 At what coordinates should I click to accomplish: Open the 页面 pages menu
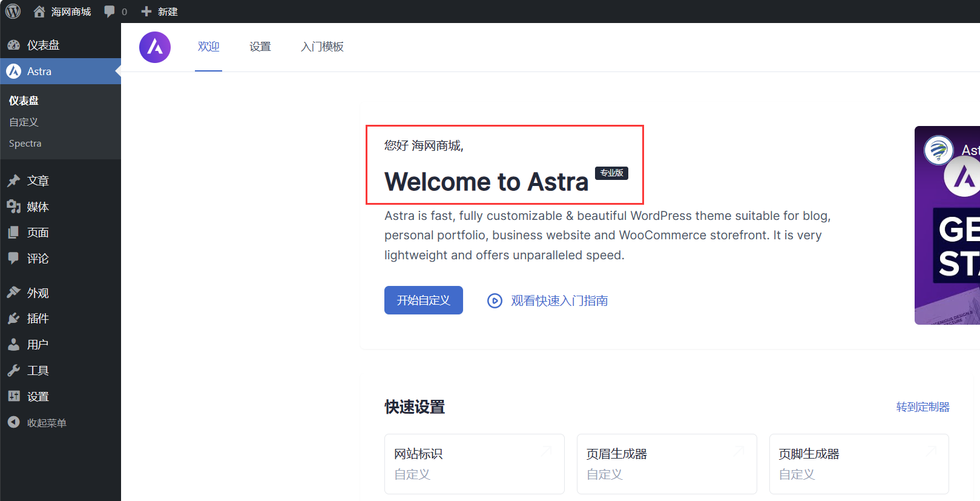coord(61,233)
